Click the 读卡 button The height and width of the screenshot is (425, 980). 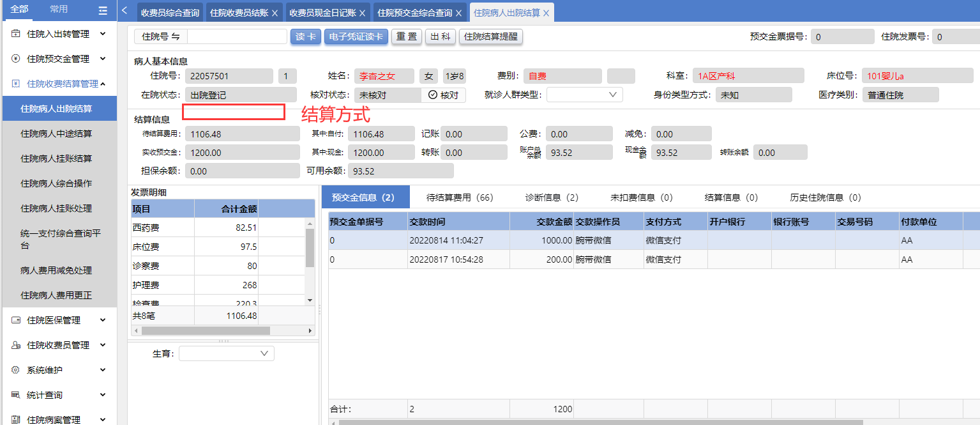[306, 37]
